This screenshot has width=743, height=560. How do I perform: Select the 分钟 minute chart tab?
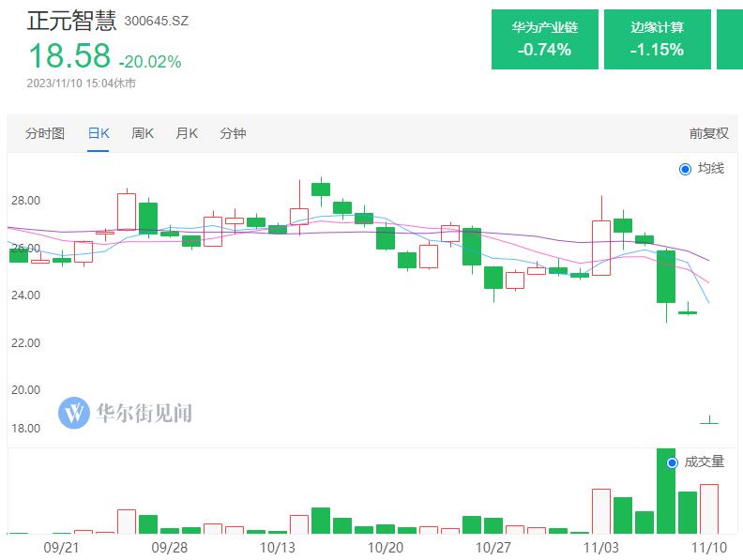[233, 133]
